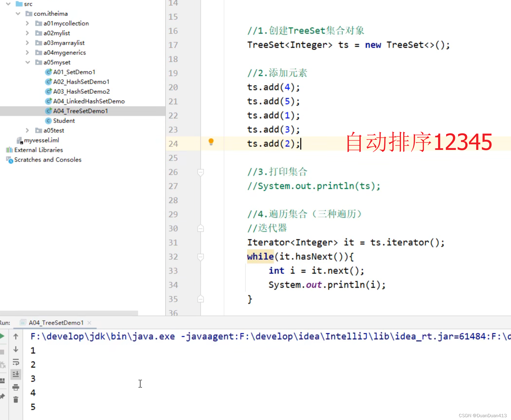Click the myvessel.iml file icon
Screen dimensions: 511x420
pyautogui.click(x=20, y=140)
